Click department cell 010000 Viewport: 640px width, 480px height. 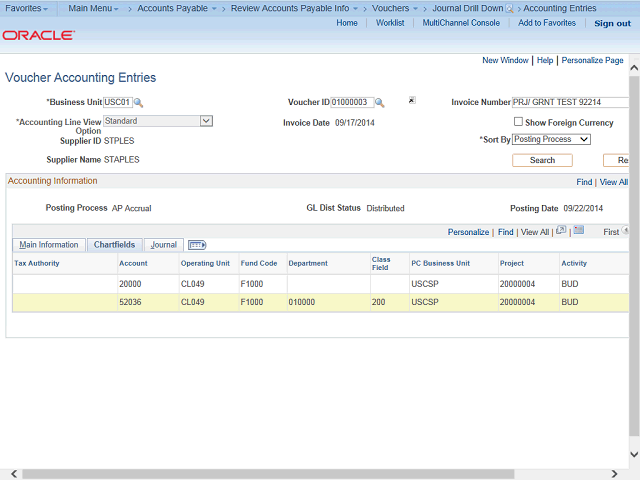[x=302, y=302]
